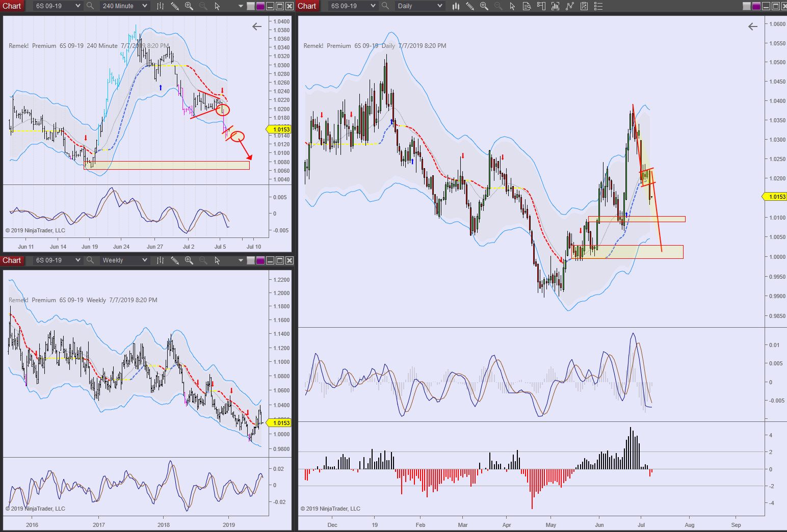Click gray instrument link swatch in Weekly chart
The image size is (787, 532).
pos(251,260)
